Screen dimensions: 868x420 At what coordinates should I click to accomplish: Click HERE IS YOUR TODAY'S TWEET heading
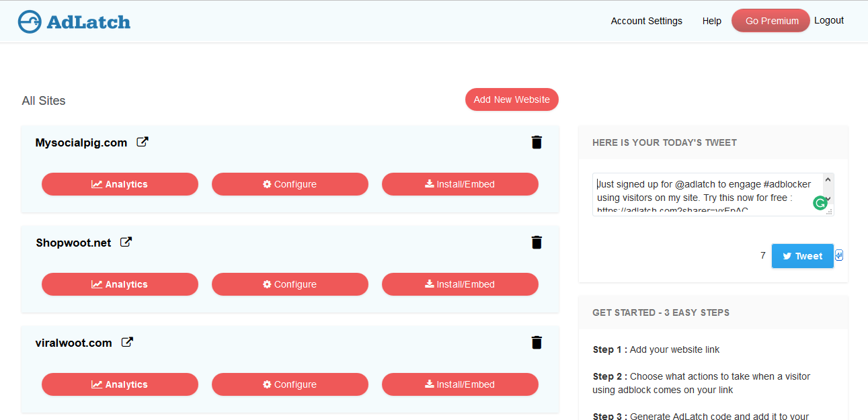pos(664,142)
